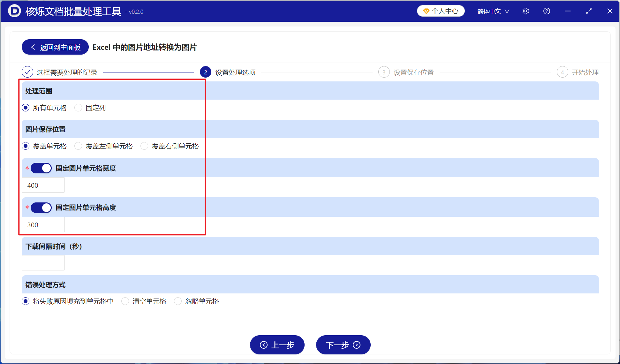The image size is (620, 364).
Task: Close the application window
Action: click(610, 11)
